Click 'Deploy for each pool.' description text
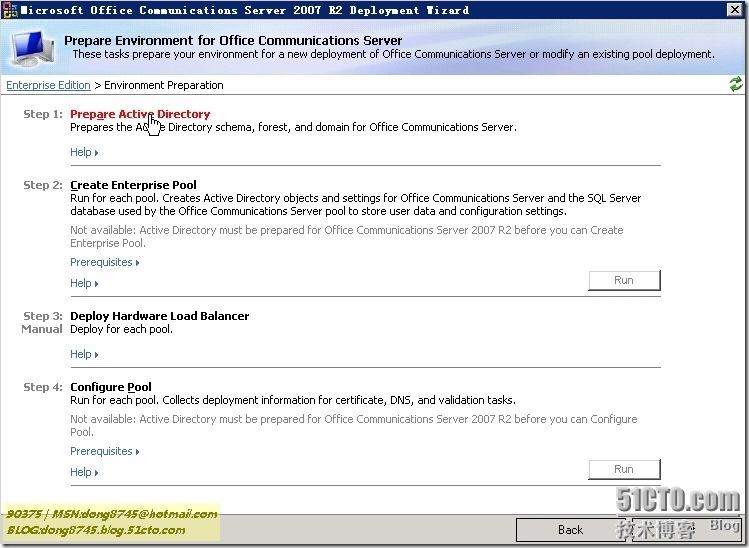Screen dimensions: 749x548 [x=121, y=329]
